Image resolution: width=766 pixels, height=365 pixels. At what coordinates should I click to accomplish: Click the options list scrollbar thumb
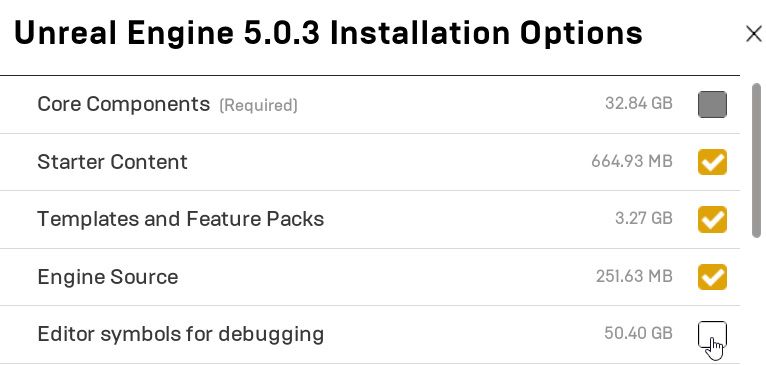[x=757, y=161]
